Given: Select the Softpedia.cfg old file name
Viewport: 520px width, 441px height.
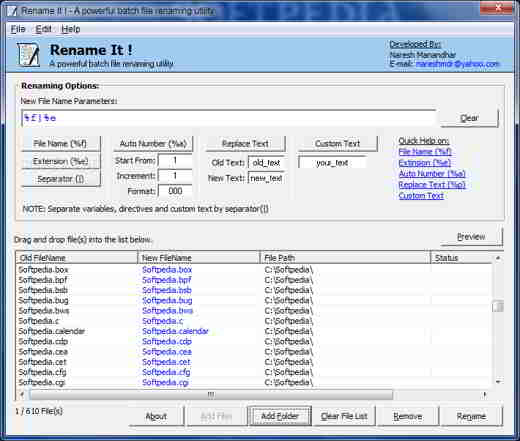Looking at the screenshot, I should click(x=42, y=372).
